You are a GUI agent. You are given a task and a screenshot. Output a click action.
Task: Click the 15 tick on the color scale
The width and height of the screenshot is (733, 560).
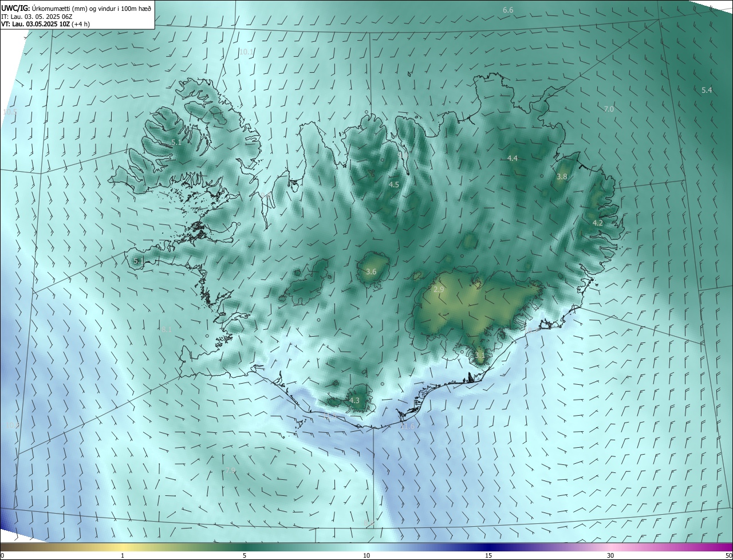pyautogui.click(x=488, y=555)
